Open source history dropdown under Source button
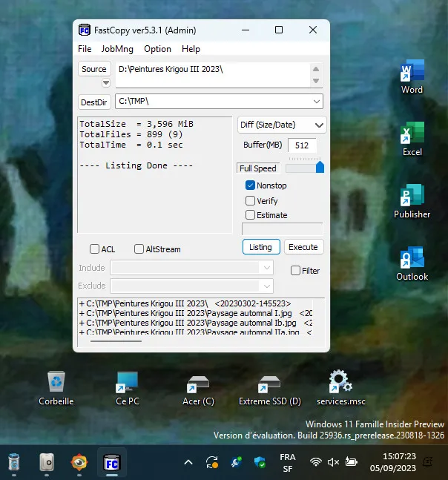448x480 pixels. click(x=106, y=82)
